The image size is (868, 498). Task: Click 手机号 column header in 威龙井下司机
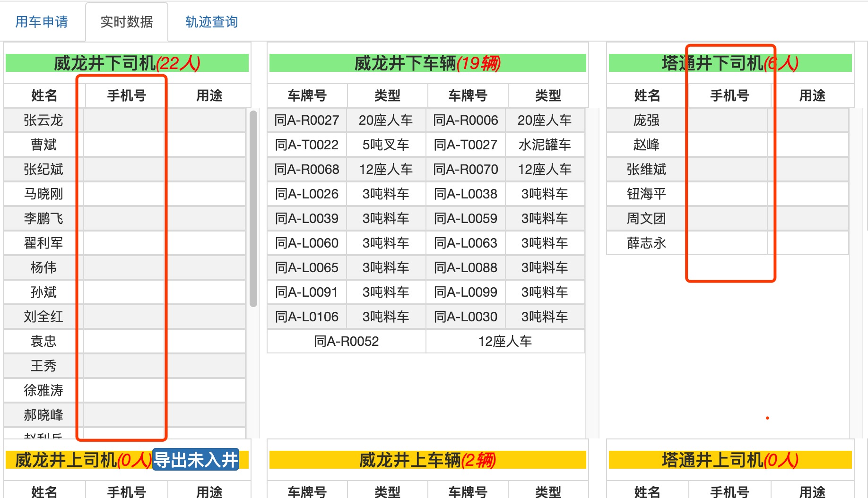click(127, 96)
